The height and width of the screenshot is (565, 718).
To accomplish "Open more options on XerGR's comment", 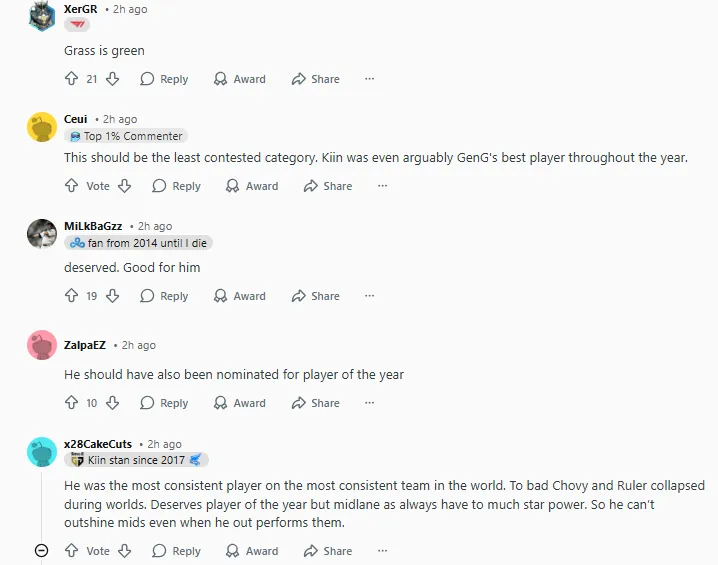I will click(369, 79).
